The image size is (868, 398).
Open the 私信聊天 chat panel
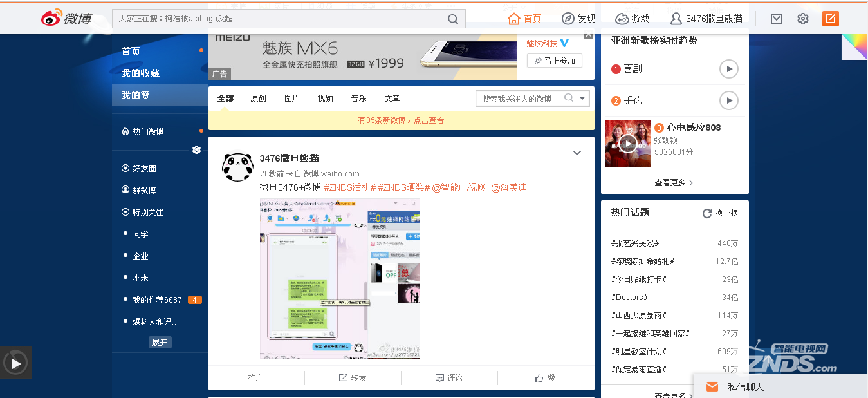point(780,386)
